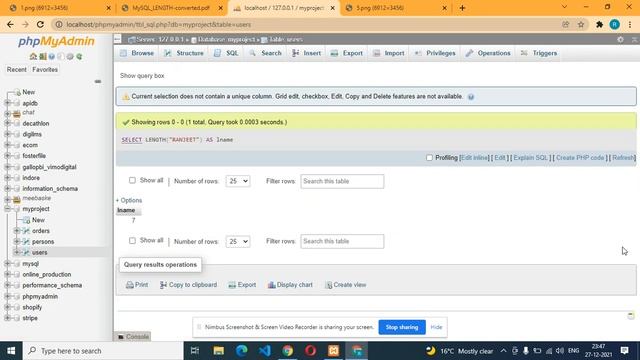Click Create view link

coord(346,285)
